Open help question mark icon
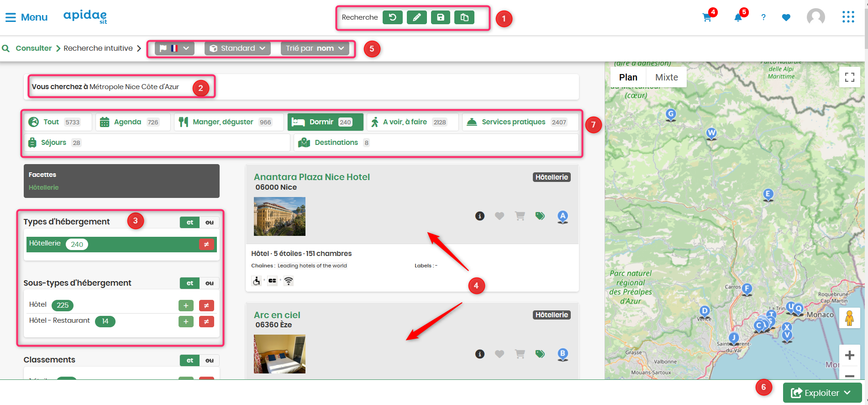The height and width of the screenshot is (405, 868). coord(763,18)
